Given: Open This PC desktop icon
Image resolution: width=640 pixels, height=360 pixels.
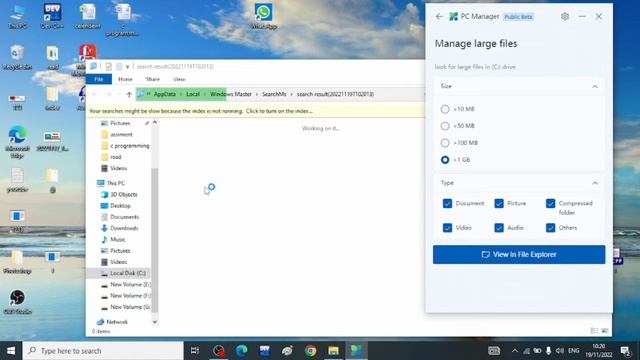Looking at the screenshot, I should click(x=18, y=16).
